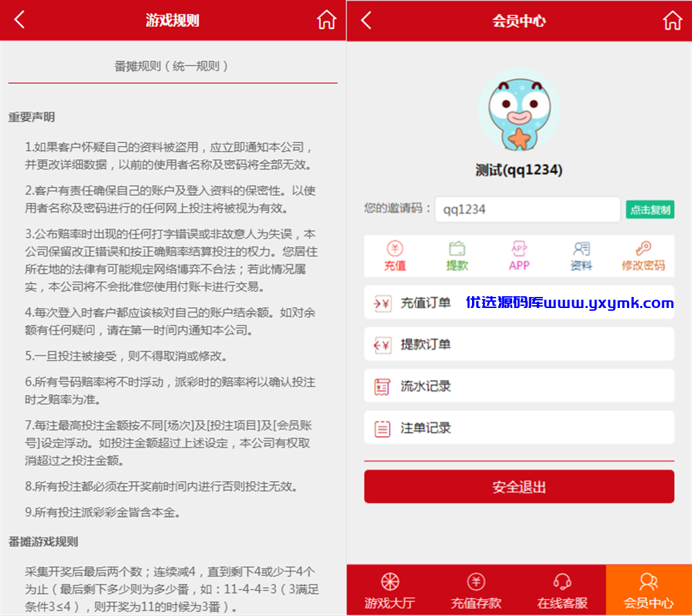Open 流水记录 list entry
Image resolution: width=692 pixels, height=616 pixels.
(x=519, y=386)
